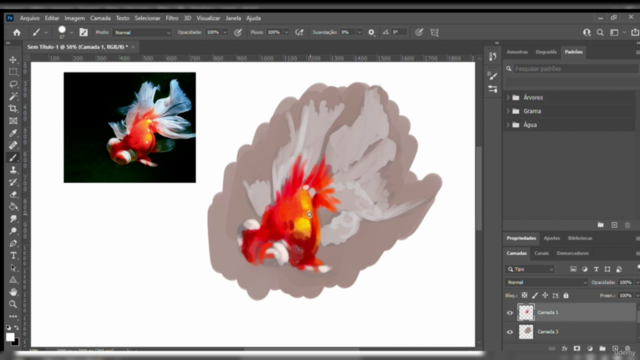Select the Move tool
Image resolution: width=640 pixels, height=360 pixels.
[13, 60]
